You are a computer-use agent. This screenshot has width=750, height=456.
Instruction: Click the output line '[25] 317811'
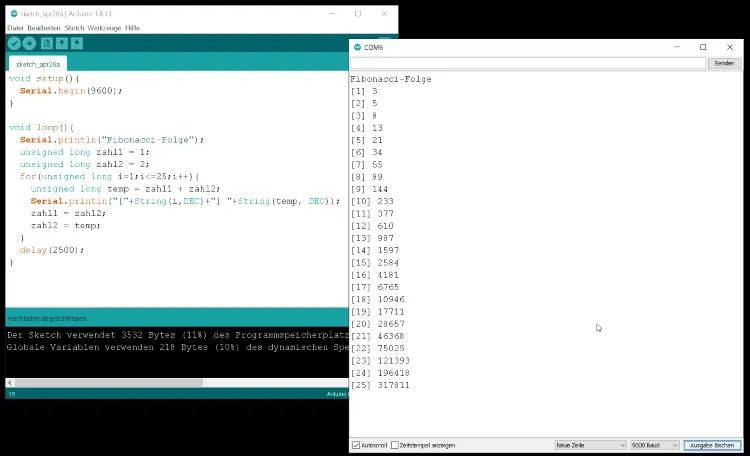[380, 385]
